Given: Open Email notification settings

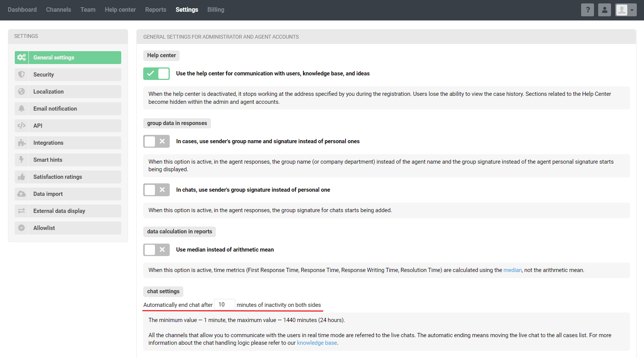Looking at the screenshot, I should pos(68,109).
